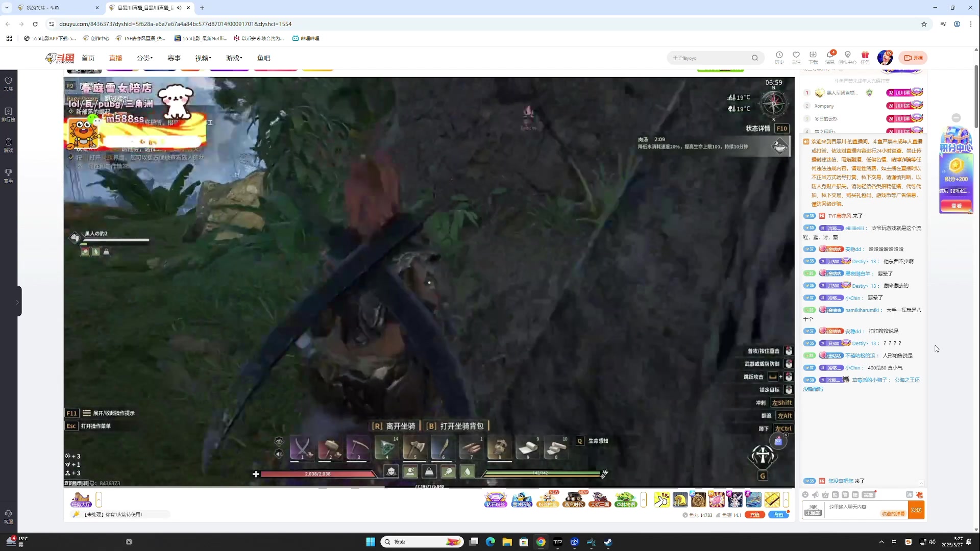The image size is (980, 551).
Task: Open the 分类 (Categories) dropdown
Action: pos(144,58)
